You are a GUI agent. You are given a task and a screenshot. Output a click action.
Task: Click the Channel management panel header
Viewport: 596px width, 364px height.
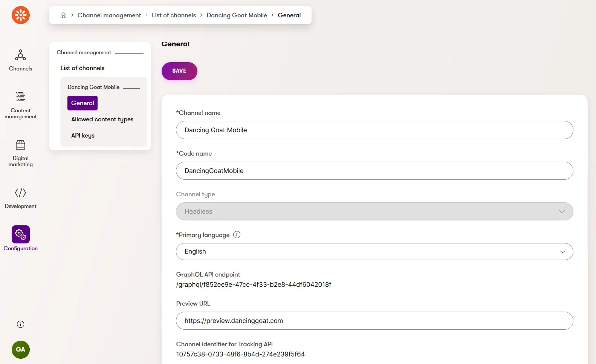(84, 52)
